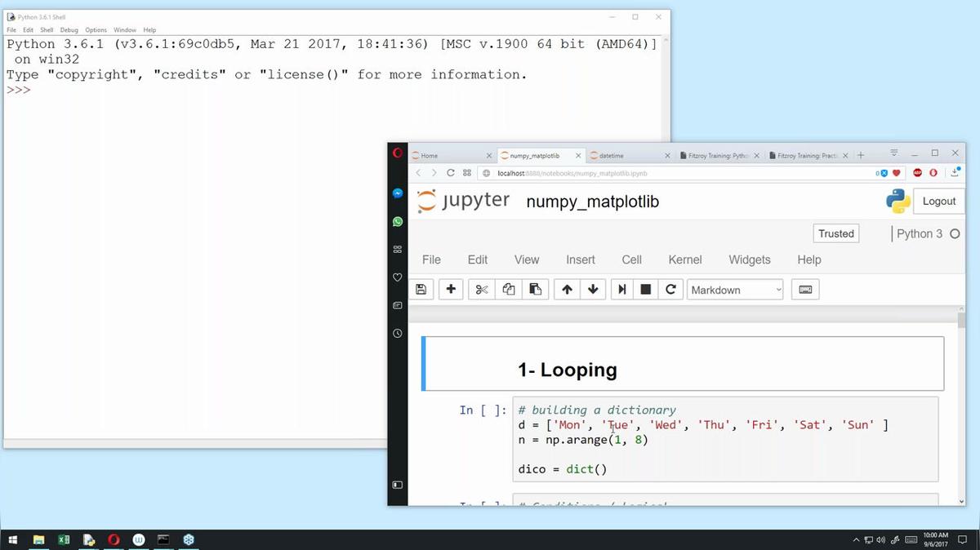Click the Jupyter logo
The image size is (980, 550).
point(463,201)
